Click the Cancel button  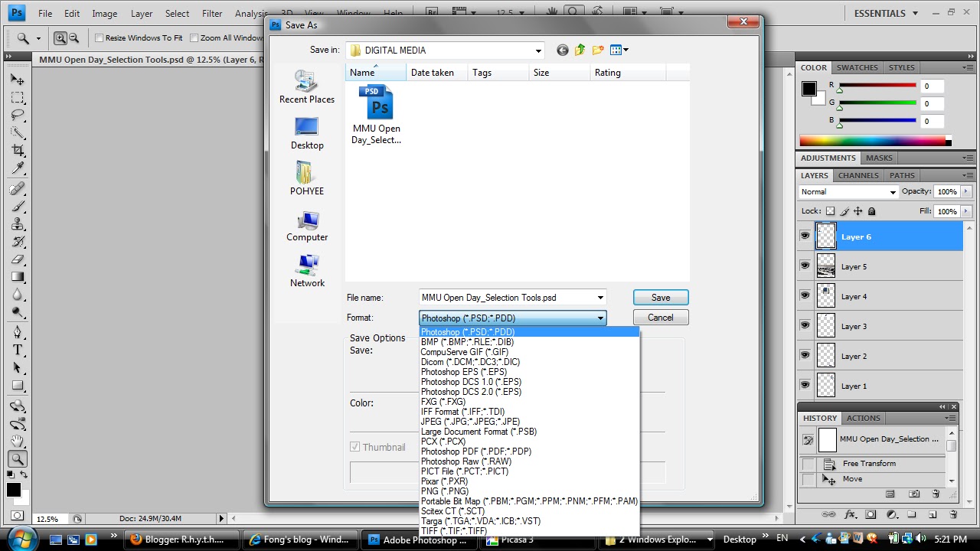point(661,318)
